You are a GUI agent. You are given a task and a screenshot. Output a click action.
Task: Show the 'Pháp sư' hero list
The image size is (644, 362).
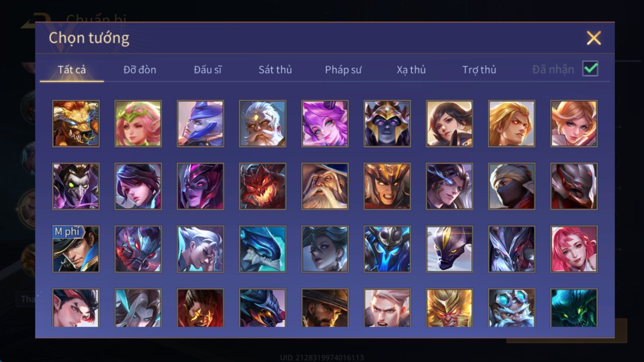[343, 70]
